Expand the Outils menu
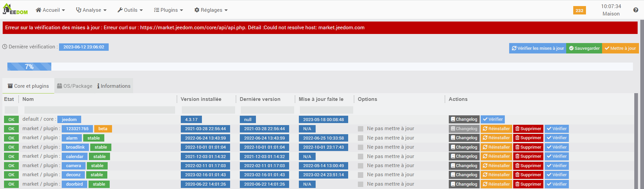644x189 pixels. coord(130,10)
